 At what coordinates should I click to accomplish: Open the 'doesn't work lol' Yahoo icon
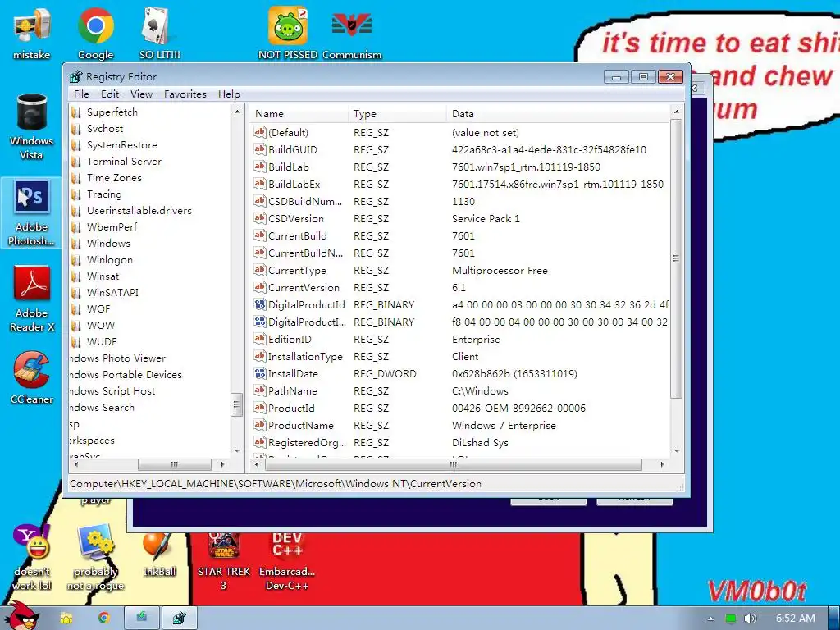(x=32, y=558)
